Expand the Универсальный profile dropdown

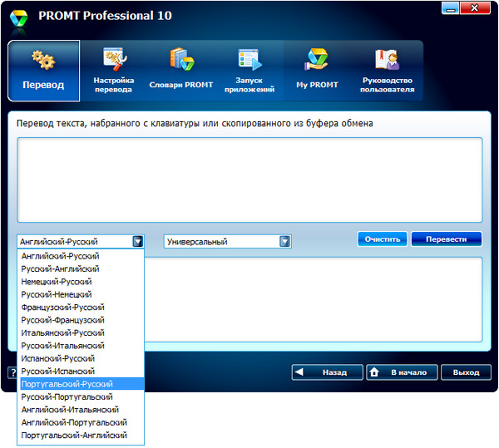coord(284,242)
